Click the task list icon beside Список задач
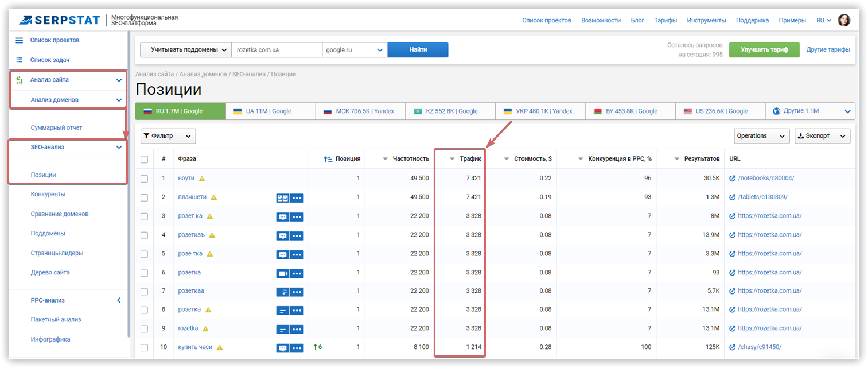This screenshot has width=868, height=368. click(x=19, y=60)
